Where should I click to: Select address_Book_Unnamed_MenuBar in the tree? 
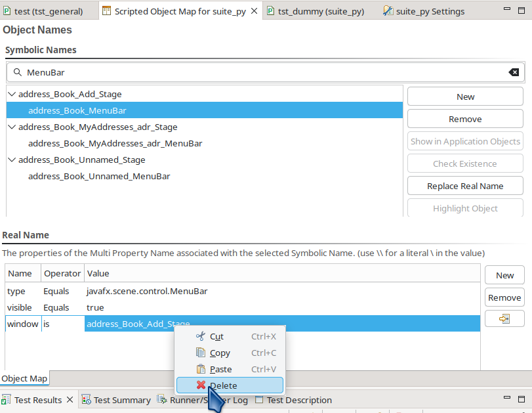click(x=99, y=176)
